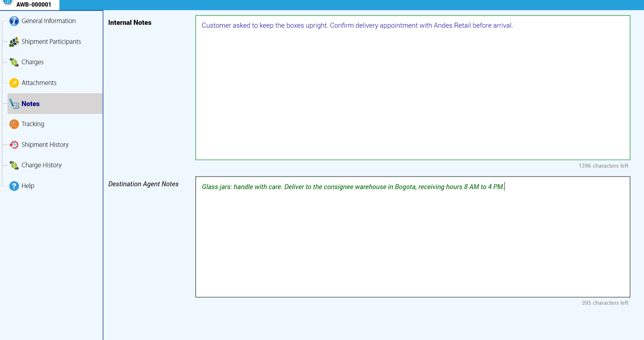Focus the Destination Agent Notes text area
The width and height of the screenshot is (644, 340).
[413, 237]
